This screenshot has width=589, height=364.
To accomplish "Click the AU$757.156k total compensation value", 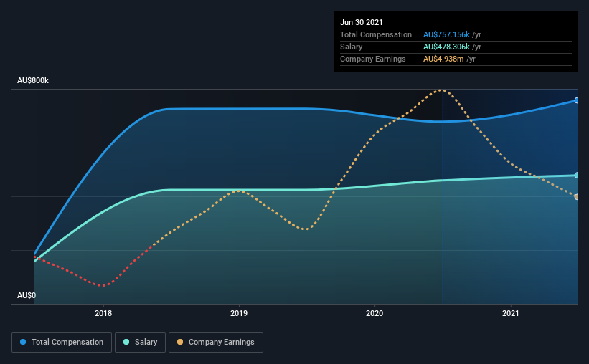I will click(446, 34).
